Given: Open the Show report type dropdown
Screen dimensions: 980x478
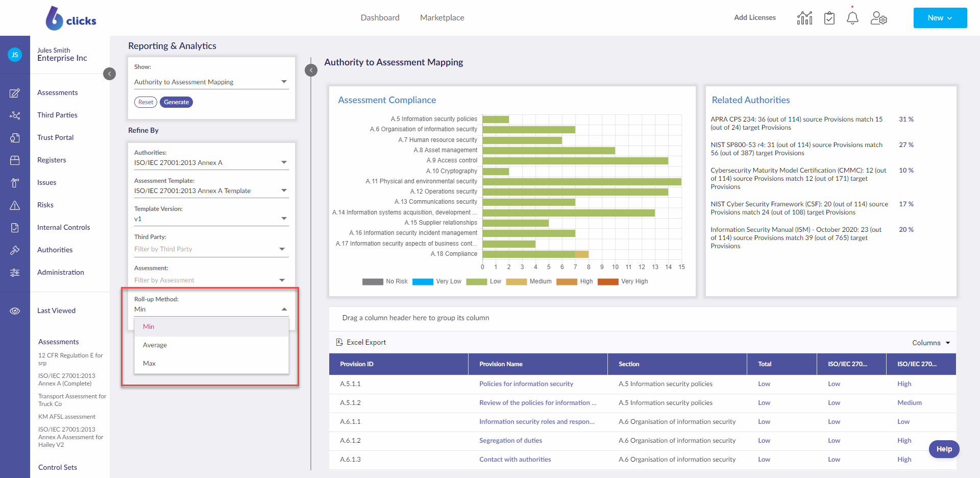Looking at the screenshot, I should point(211,82).
